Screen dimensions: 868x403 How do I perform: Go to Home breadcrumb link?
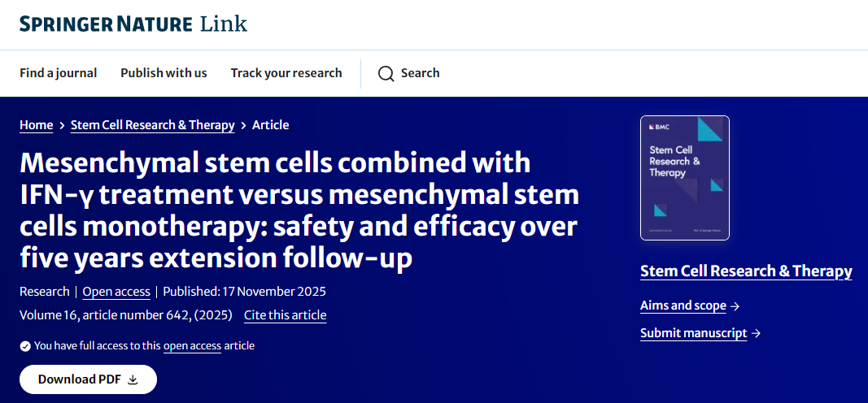point(36,125)
